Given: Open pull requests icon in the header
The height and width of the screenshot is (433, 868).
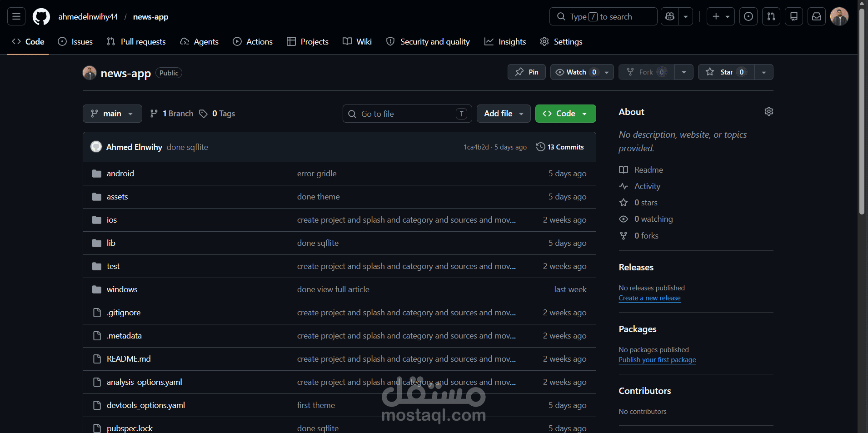Looking at the screenshot, I should click(x=771, y=17).
